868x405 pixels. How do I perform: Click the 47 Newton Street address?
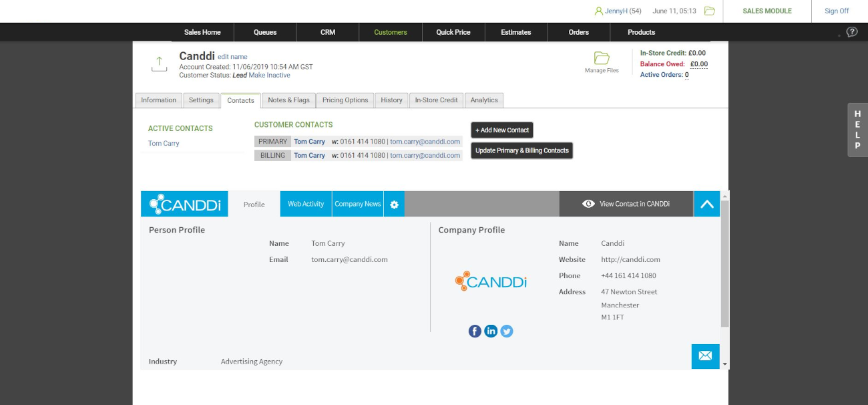tap(629, 292)
